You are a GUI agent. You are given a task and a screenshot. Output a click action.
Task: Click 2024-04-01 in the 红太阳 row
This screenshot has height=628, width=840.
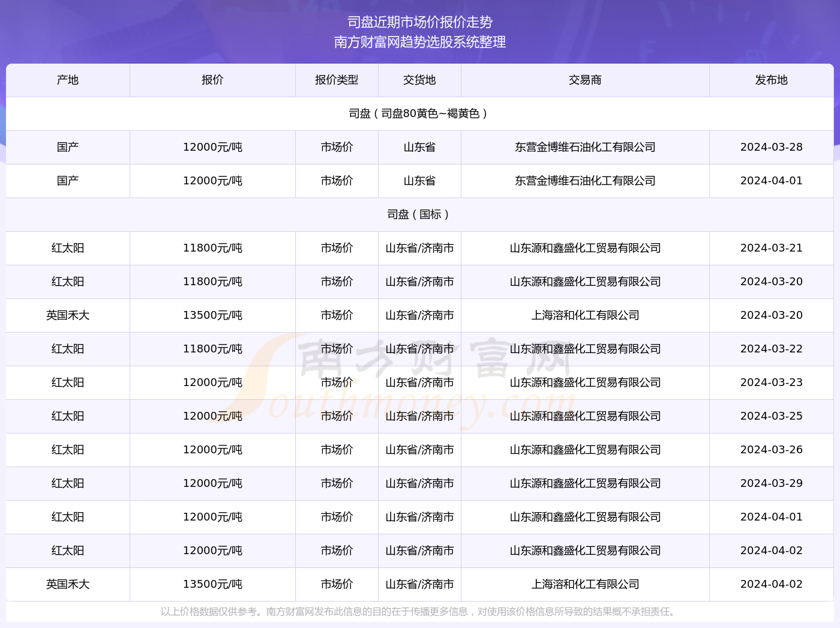click(x=771, y=517)
